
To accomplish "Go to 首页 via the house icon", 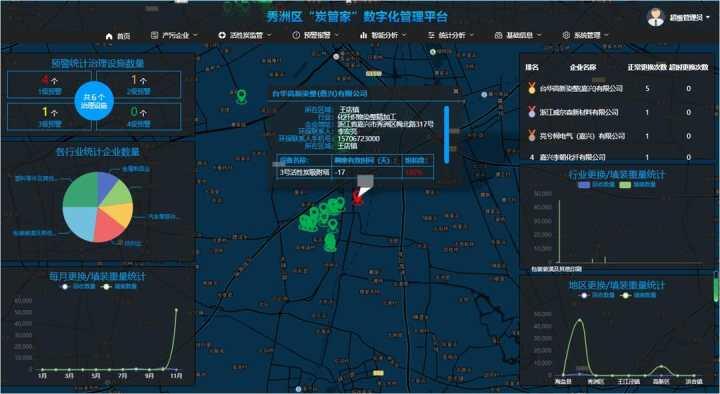I will click(109, 36).
